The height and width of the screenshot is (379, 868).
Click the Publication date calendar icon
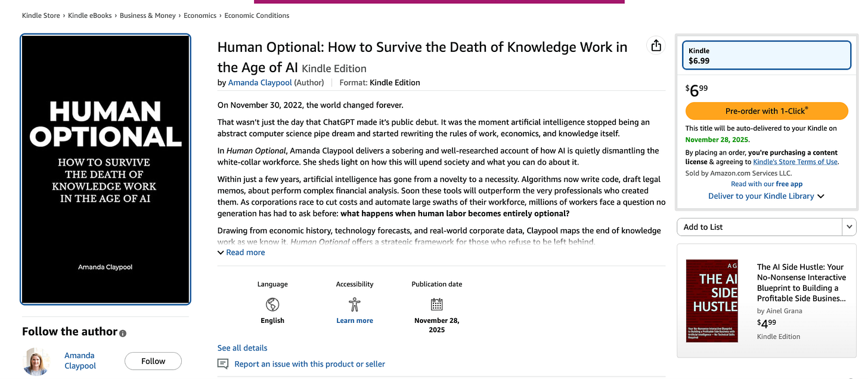point(436,303)
